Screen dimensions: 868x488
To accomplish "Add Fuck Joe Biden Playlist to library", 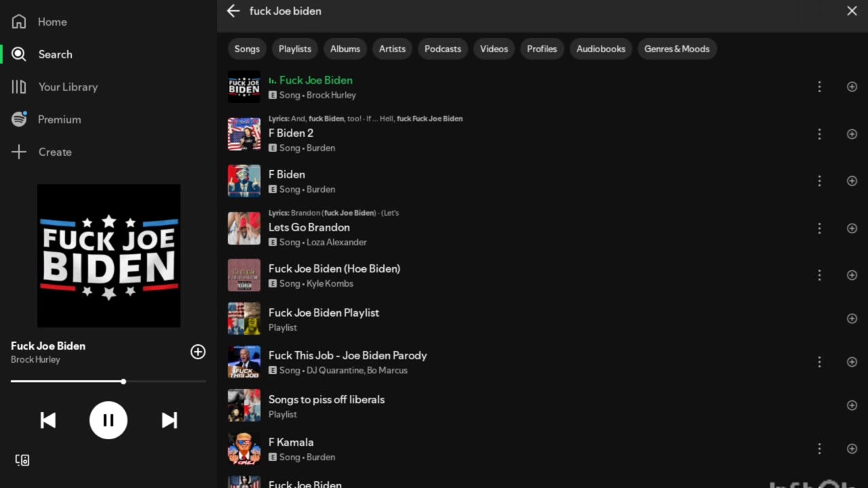I will (852, 319).
